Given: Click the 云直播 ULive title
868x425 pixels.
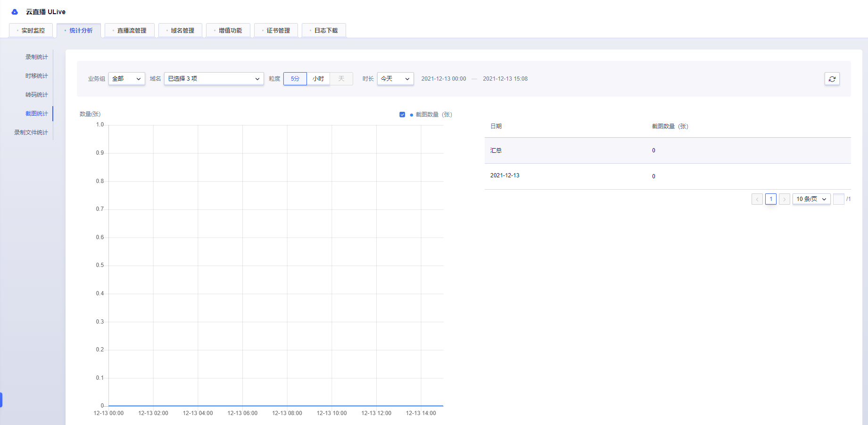Looking at the screenshot, I should [46, 12].
